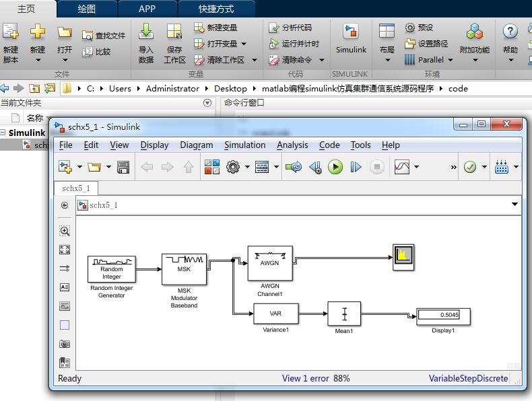Select the MSK Modulator Baseband block
The width and height of the screenshot is (532, 401).
184,270
